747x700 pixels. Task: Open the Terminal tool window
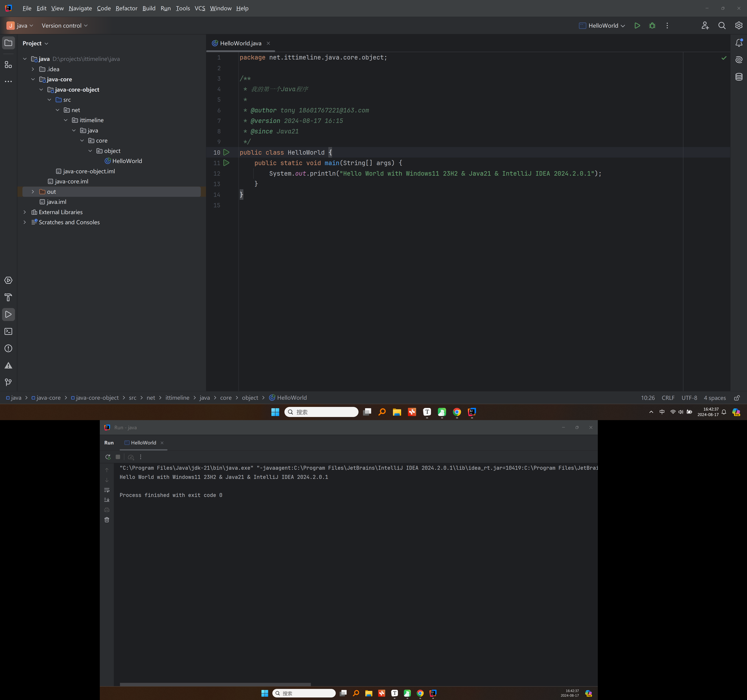pyautogui.click(x=8, y=331)
